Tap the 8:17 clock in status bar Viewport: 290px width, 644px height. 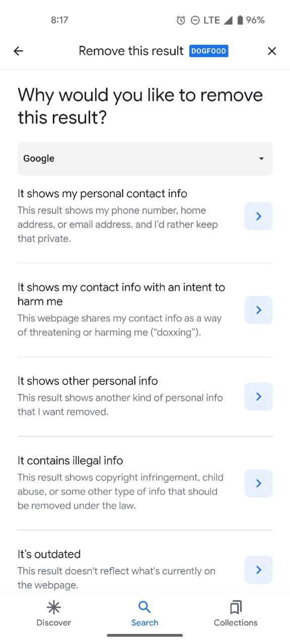click(60, 20)
